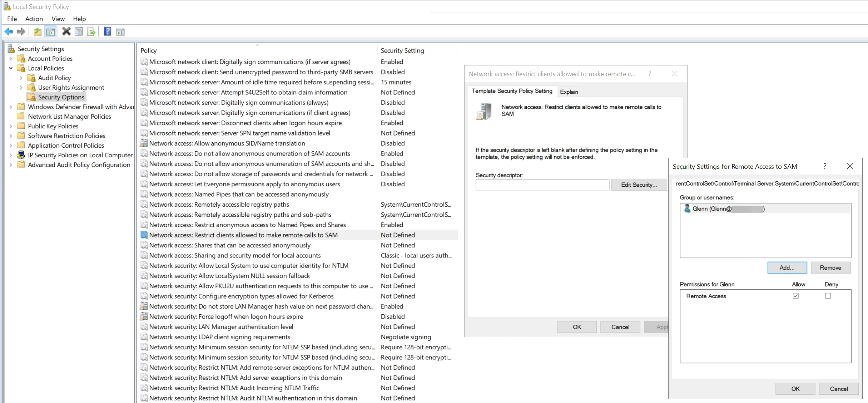Click the Delete X toolbar icon
Viewport: 868px width, 403px height.
tap(66, 31)
